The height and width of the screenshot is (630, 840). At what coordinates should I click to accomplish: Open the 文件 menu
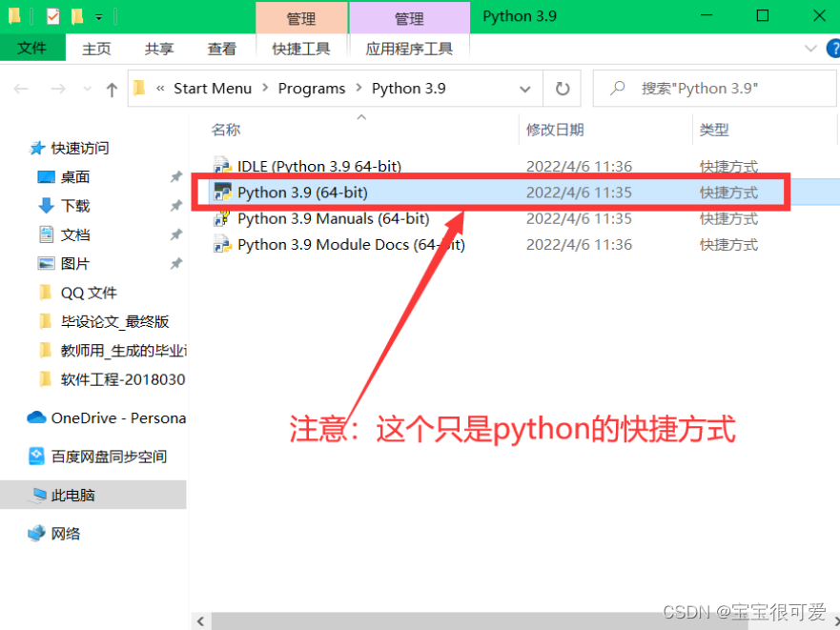tap(31, 49)
